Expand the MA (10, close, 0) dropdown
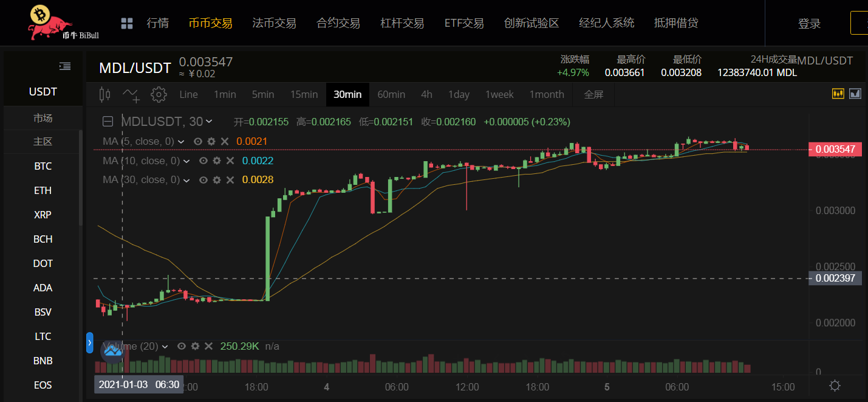868x402 pixels. coord(186,161)
